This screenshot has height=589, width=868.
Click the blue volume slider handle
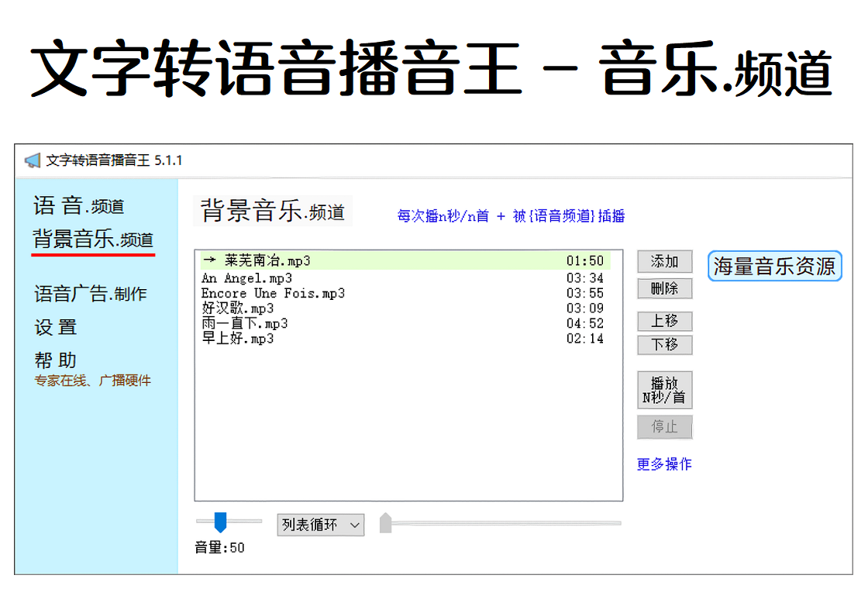[x=220, y=522]
